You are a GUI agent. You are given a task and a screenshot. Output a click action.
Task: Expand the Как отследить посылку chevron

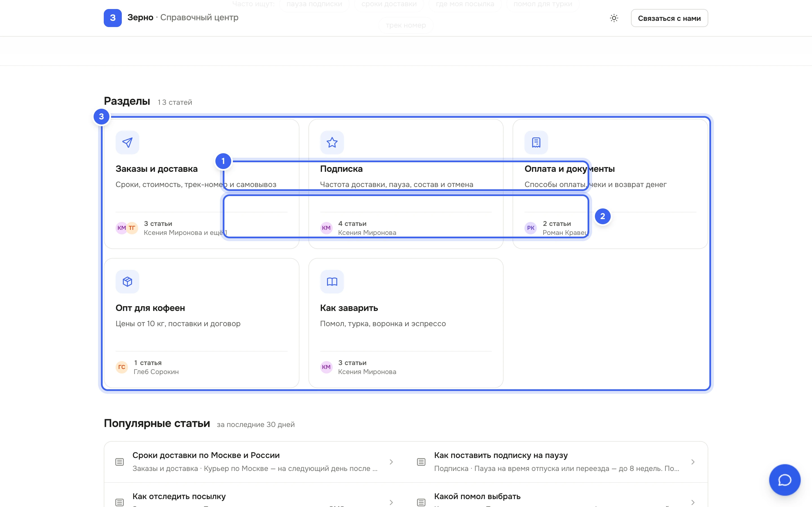tap(391, 502)
